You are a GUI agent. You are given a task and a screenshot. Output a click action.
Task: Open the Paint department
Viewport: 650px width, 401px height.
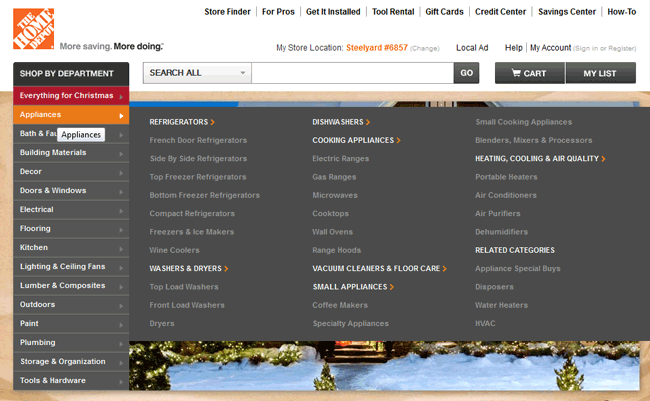coord(71,324)
